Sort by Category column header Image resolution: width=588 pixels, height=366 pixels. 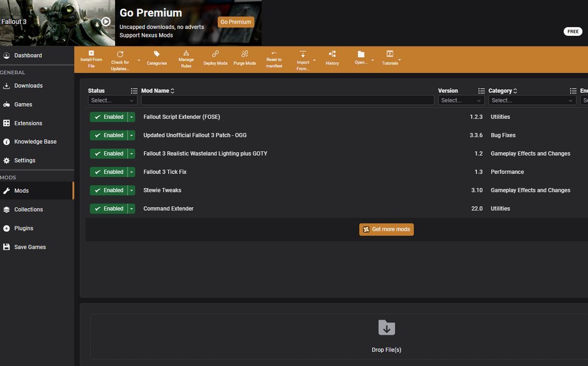pyautogui.click(x=502, y=91)
